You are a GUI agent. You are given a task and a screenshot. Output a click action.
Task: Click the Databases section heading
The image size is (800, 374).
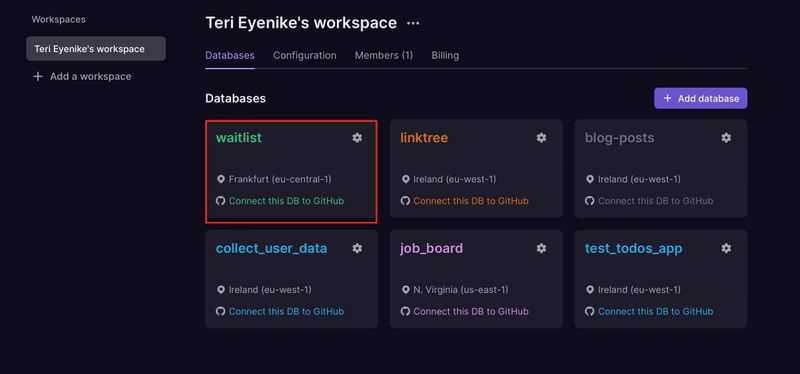(235, 98)
